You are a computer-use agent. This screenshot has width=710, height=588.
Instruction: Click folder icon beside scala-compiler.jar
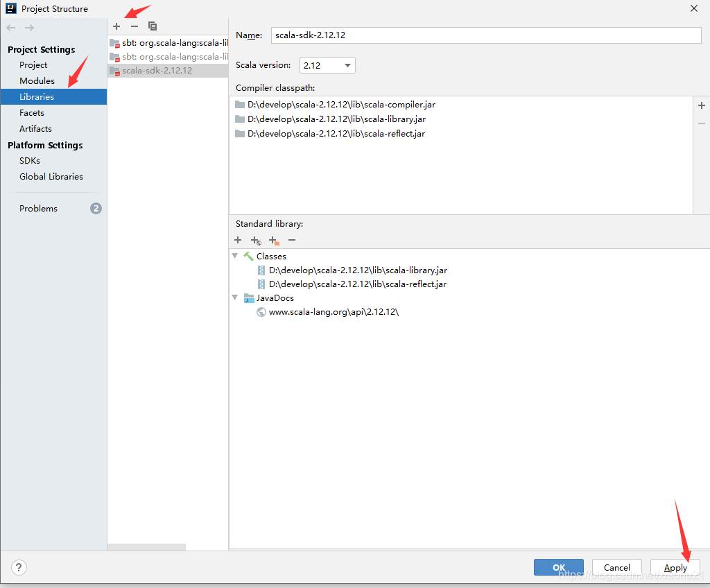point(240,105)
